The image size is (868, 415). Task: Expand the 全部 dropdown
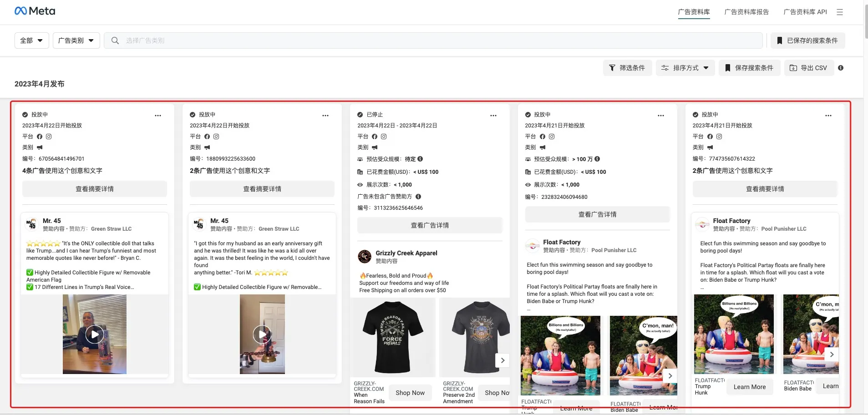[x=31, y=40]
